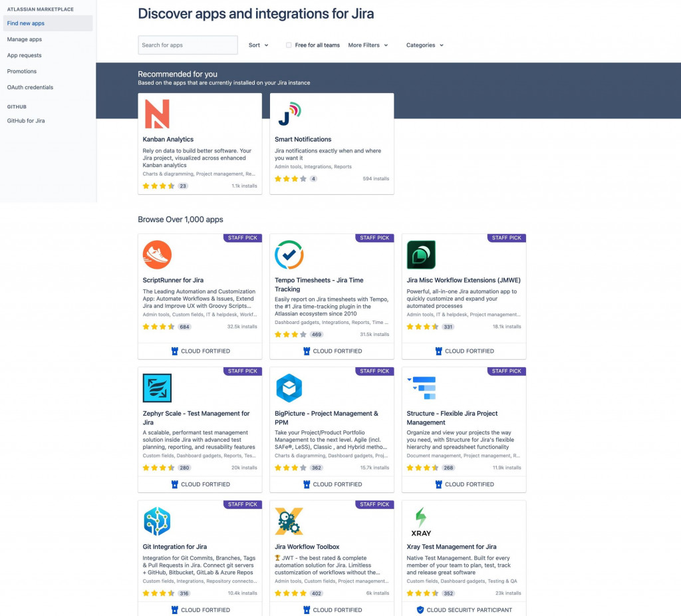
Task: Go to Manage apps in sidebar
Action: 48,39
